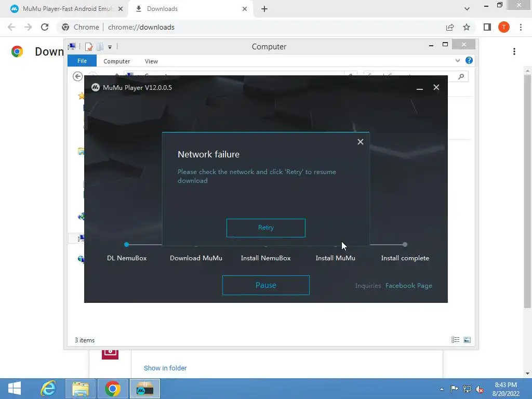Image resolution: width=532 pixels, height=399 pixels.
Task: Open a new Chrome tab
Action: tap(264, 9)
